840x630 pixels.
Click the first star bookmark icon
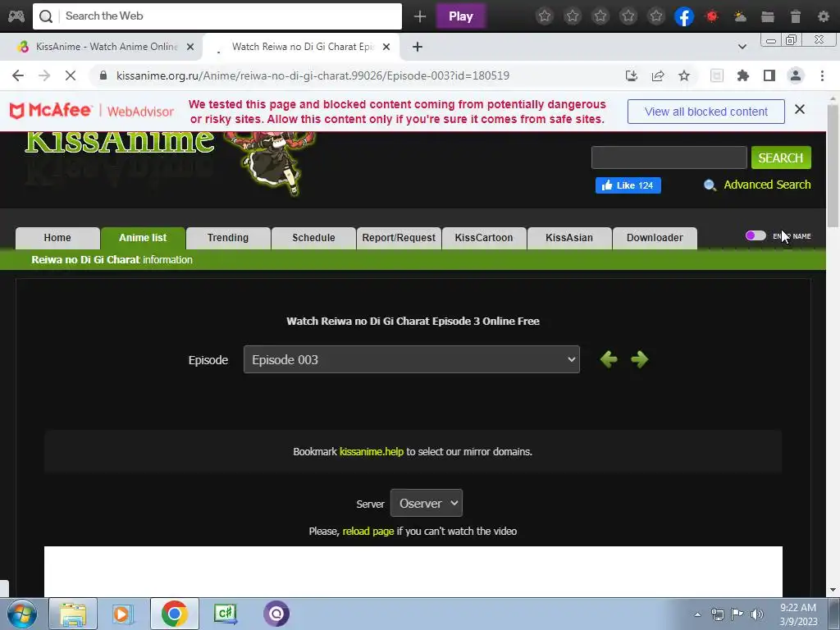pos(545,16)
